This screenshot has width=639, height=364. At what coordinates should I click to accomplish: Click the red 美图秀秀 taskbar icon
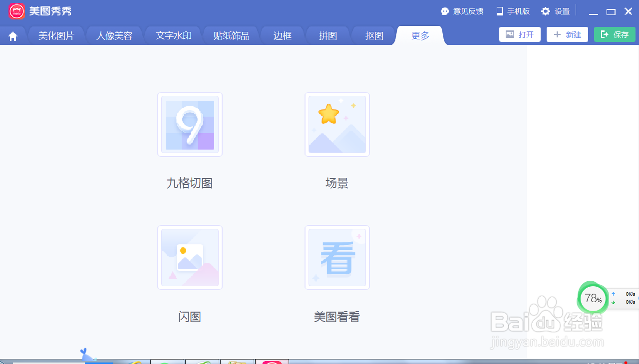(x=272, y=362)
